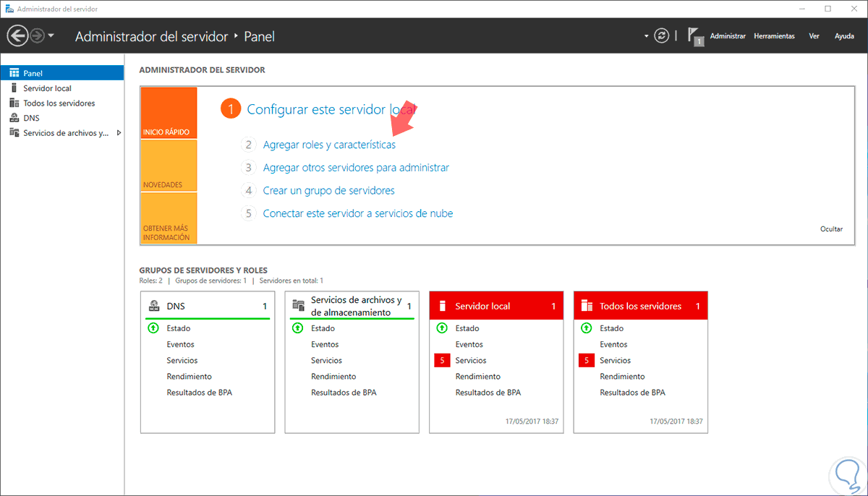Viewport: 868px width, 496px height.
Task: Click Eventos in Todos los servidores tile
Action: [614, 344]
